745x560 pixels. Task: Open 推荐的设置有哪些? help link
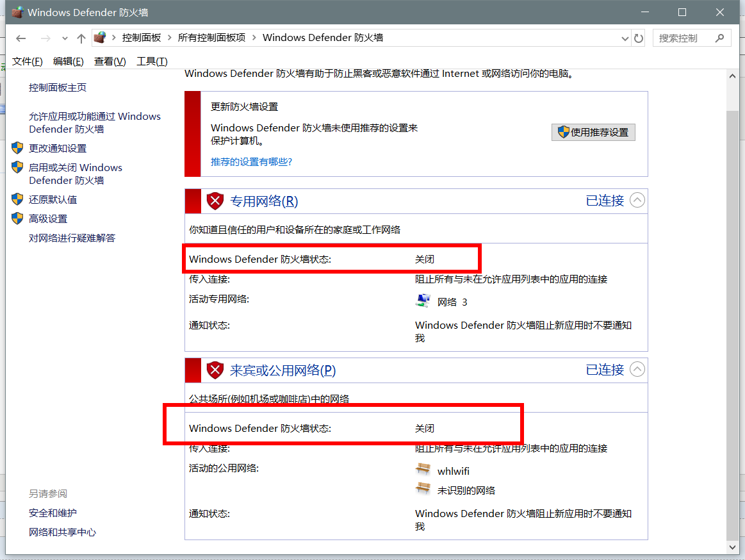point(251,161)
